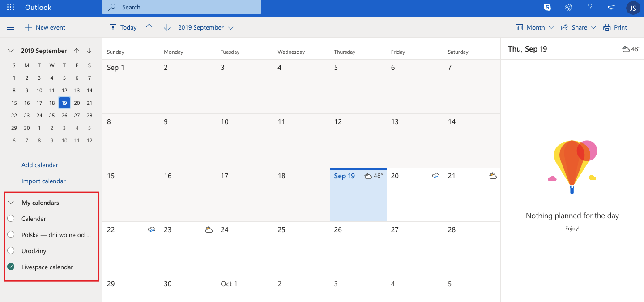Go to next month with down arrow in toolbar

pos(167,27)
